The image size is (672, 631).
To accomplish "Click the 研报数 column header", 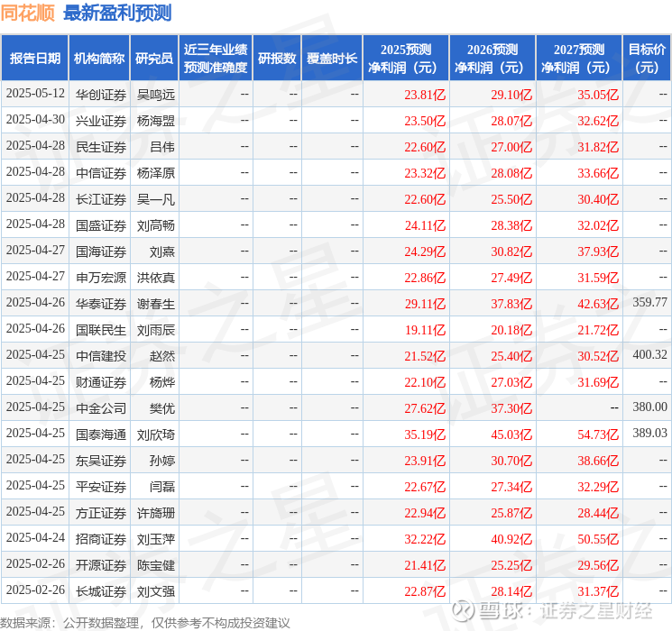I will coord(277,59).
